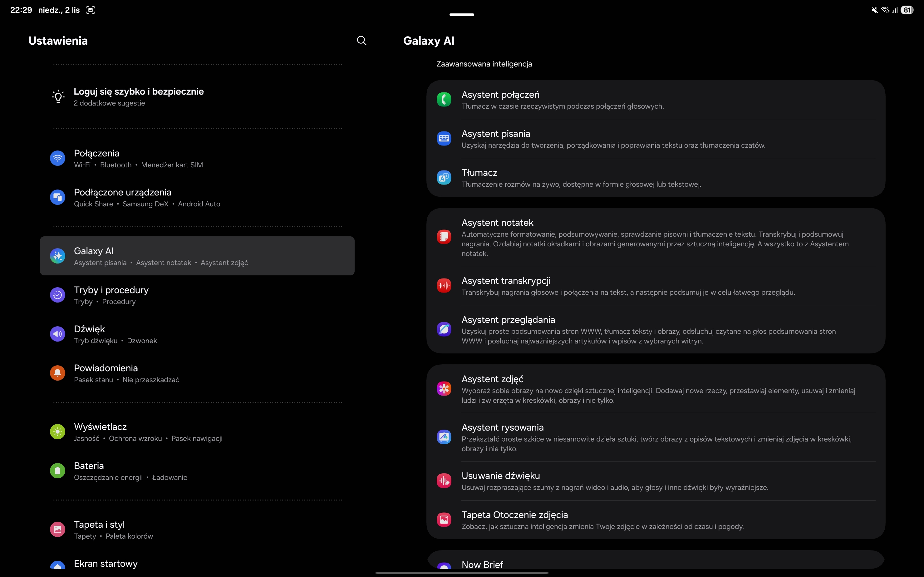Viewport: 924px width, 577px height.
Task: Open Wyświetlacz display settings
Action: click(100, 432)
